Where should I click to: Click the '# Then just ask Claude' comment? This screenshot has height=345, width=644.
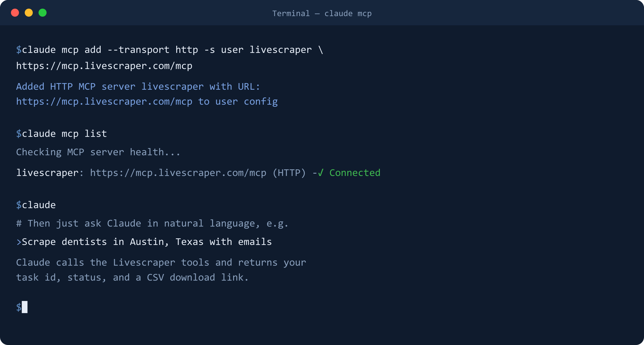152,223
